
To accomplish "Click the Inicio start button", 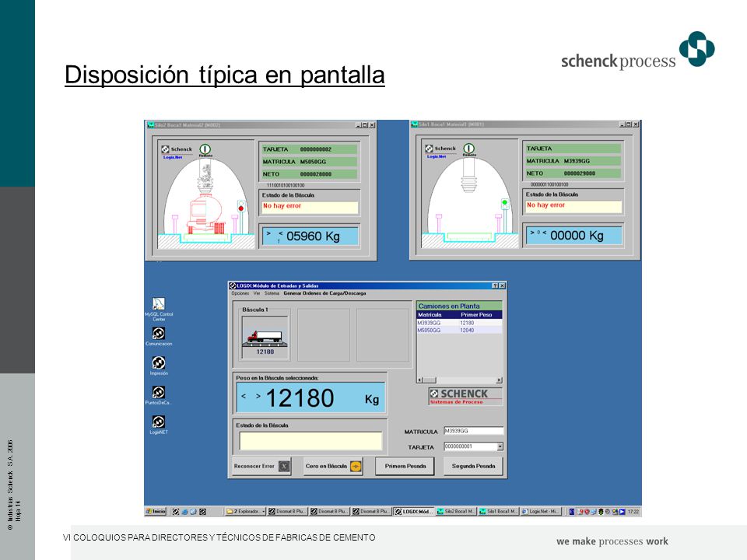I will pos(156,512).
